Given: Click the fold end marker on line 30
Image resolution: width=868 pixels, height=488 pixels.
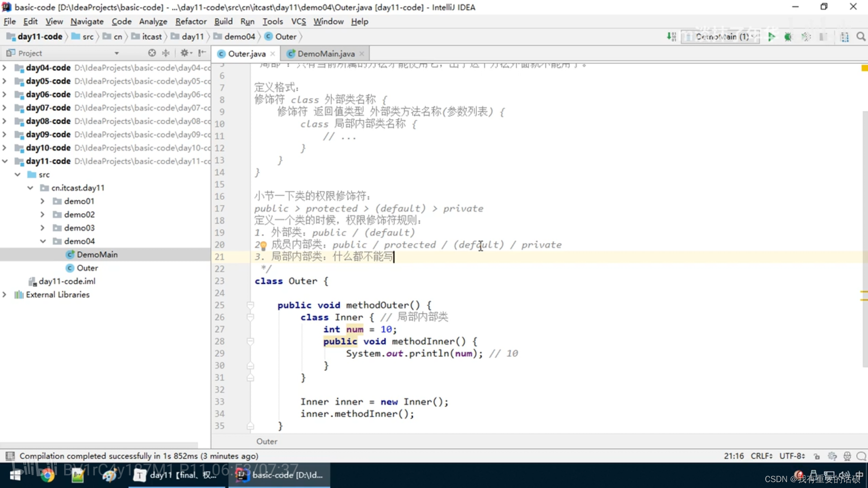Looking at the screenshot, I should click(250, 366).
